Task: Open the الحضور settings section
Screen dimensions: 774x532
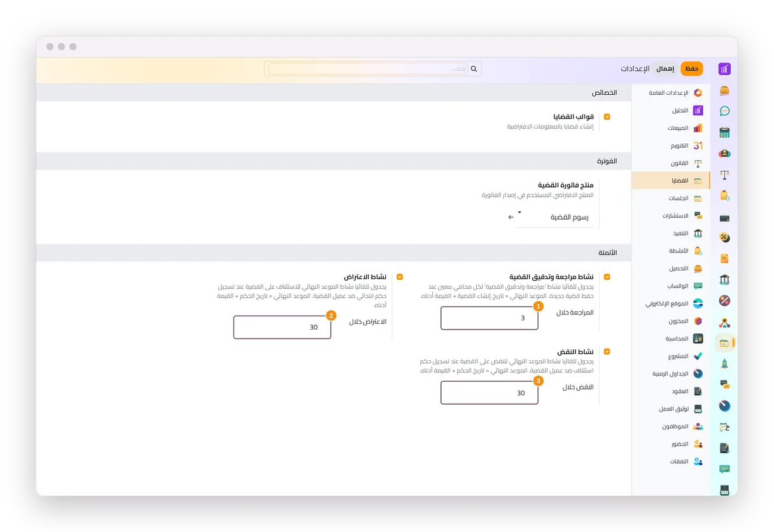Action: tap(671, 444)
